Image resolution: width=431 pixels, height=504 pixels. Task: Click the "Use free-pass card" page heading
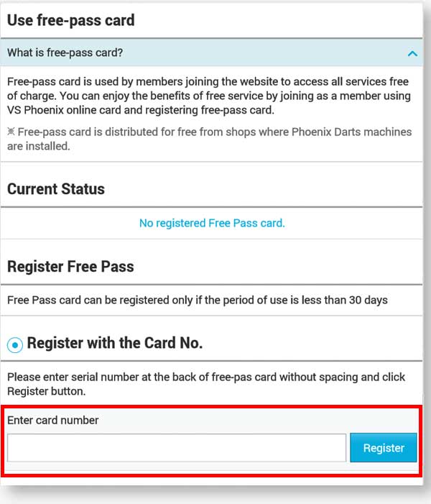click(x=71, y=20)
